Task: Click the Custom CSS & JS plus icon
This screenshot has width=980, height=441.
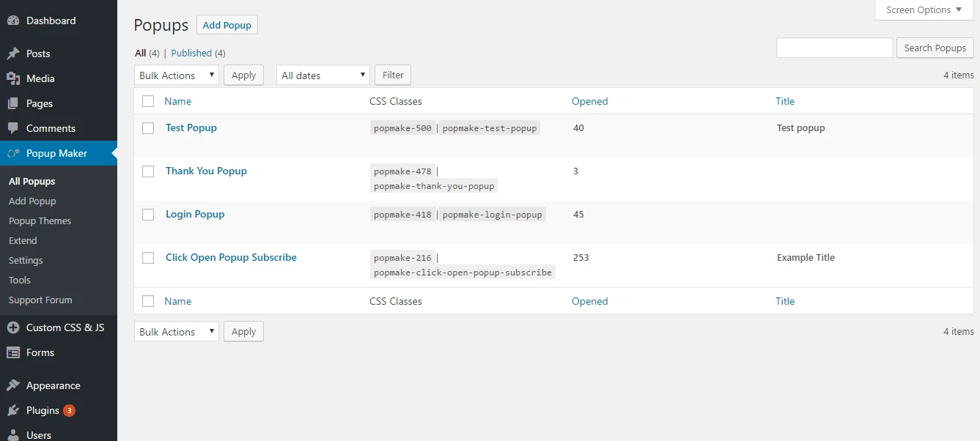Action: (x=13, y=327)
